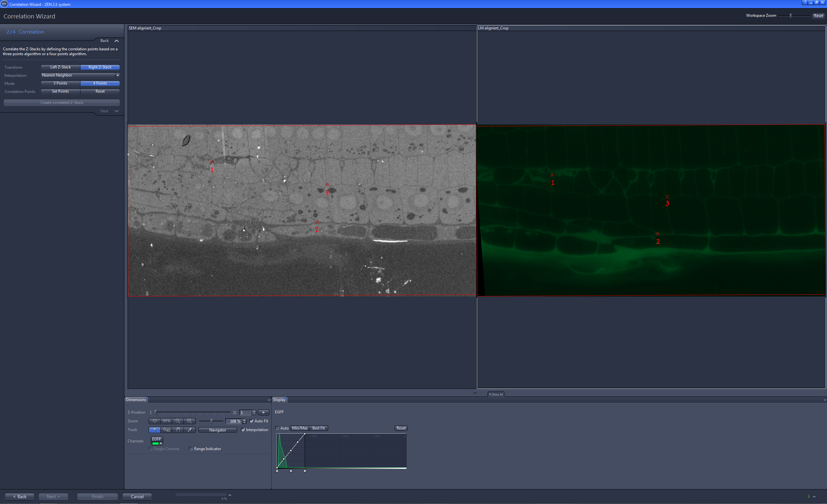Set zoom to 100%

(166, 421)
